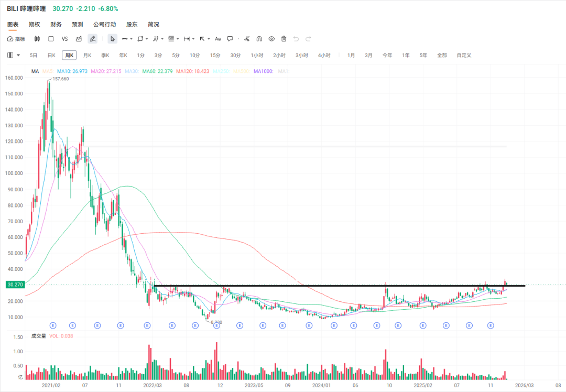Select the cursor pointer tool
This screenshot has height=392, width=566.
click(112, 39)
